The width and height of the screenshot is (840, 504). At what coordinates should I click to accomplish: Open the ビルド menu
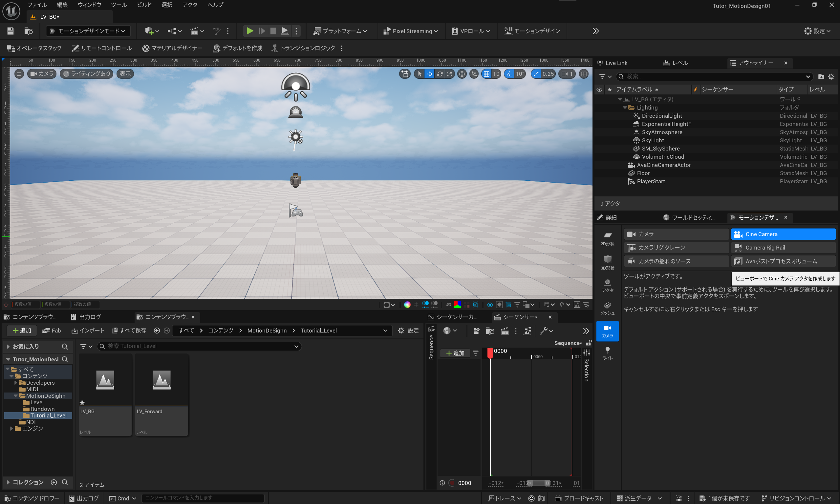pos(144,5)
